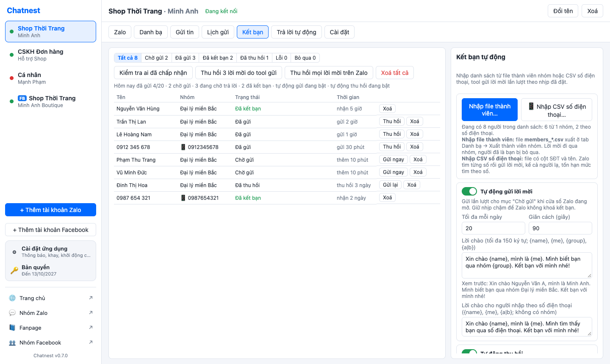610x364 pixels.
Task: Click the red status dot of Cá nhân account
Action: click(11, 78)
